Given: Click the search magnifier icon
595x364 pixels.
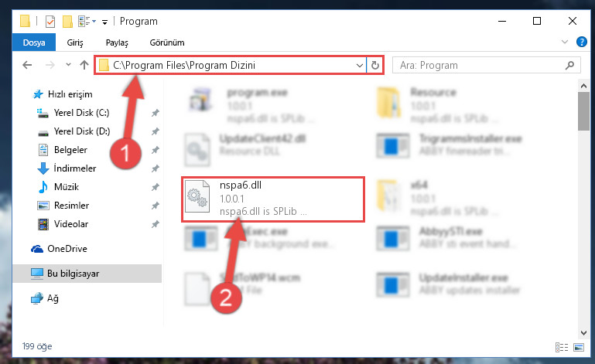Looking at the screenshot, I should (569, 65).
